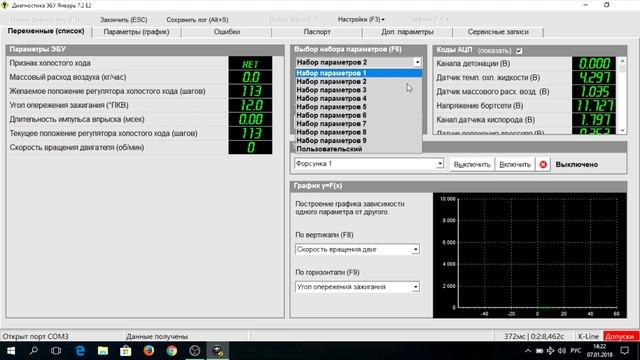Click taskbar clock showing 14:22
The height and width of the screenshot is (360, 640).
[600, 351]
